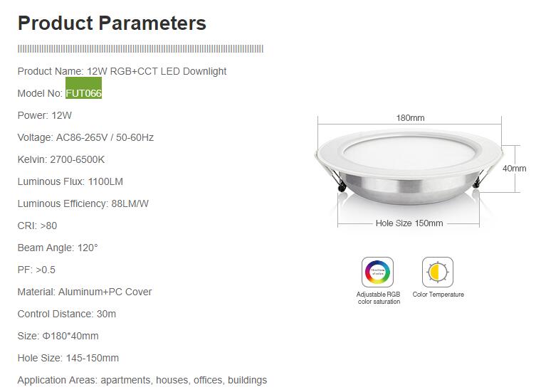The width and height of the screenshot is (536, 392).
Task: Click the Luminous Efficiency 88LM/W line
Action: (83, 203)
